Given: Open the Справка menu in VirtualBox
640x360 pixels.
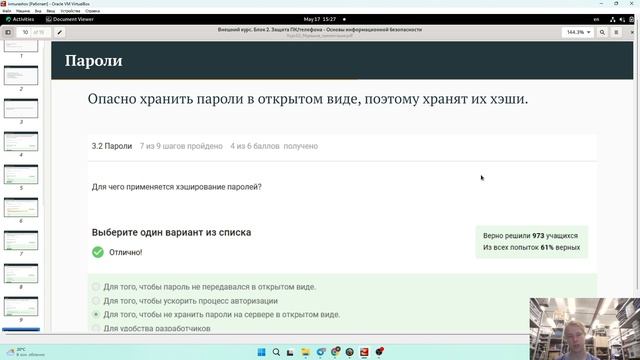Looking at the screenshot, I should click(x=93, y=11).
